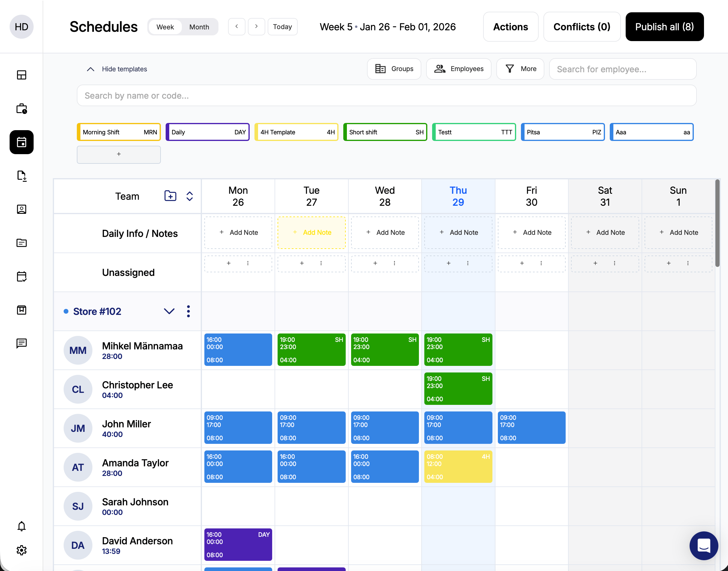Open the employee profile card sidebar icon
728x571 pixels.
[x=21, y=209]
